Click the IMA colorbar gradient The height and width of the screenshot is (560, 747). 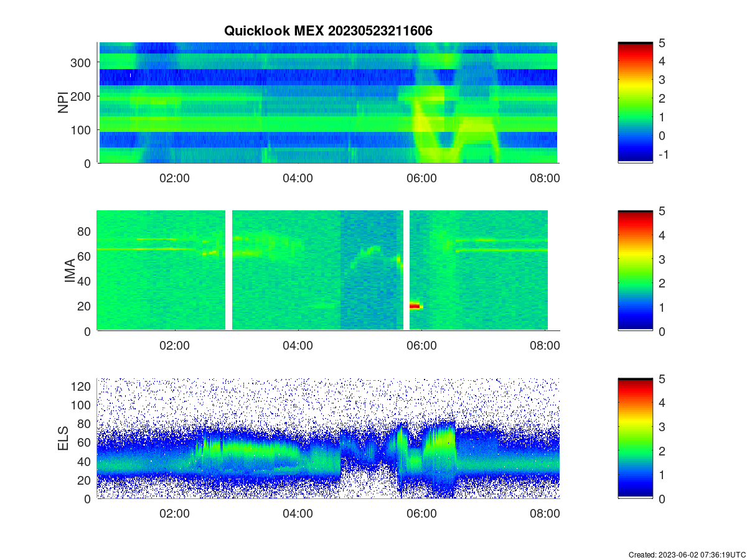coord(635,271)
